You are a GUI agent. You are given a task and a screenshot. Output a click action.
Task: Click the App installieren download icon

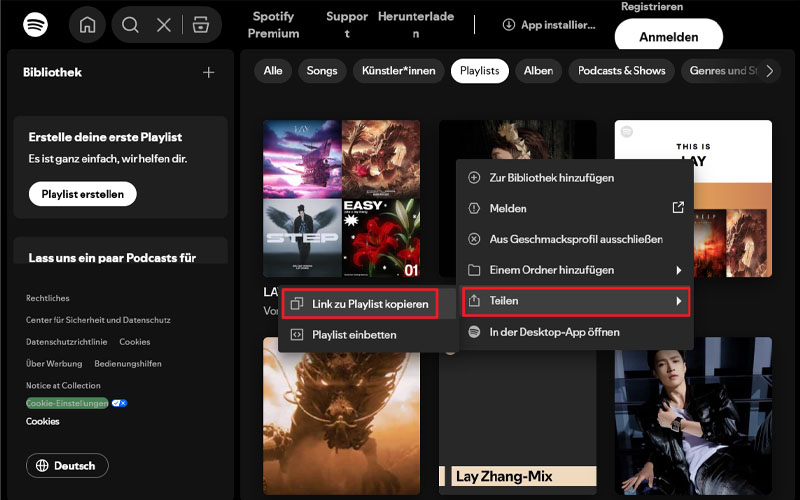coord(509,24)
